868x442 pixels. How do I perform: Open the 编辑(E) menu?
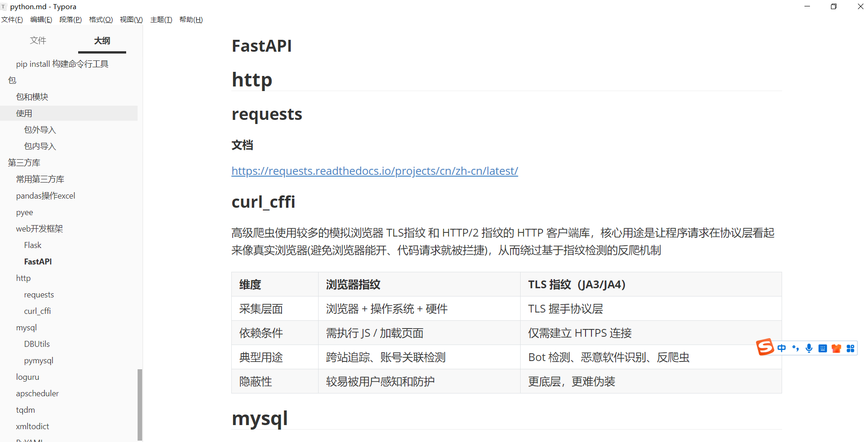coord(41,20)
